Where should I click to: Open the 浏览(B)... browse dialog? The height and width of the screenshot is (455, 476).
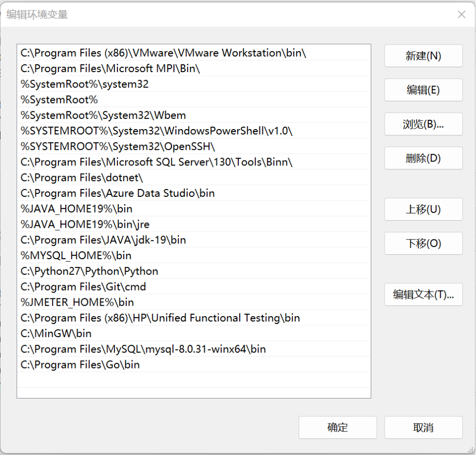point(423,124)
